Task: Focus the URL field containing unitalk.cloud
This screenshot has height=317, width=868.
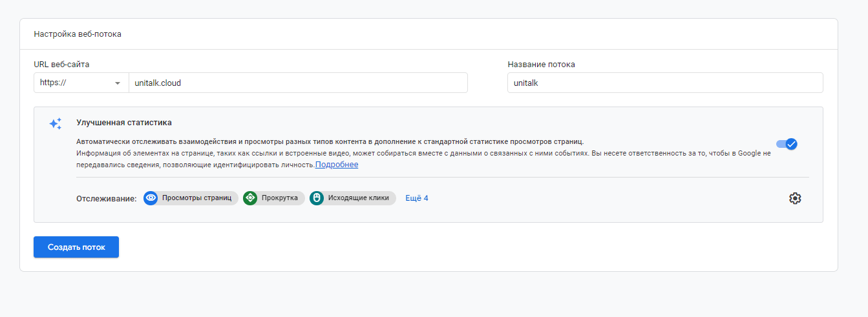Action: [297, 83]
